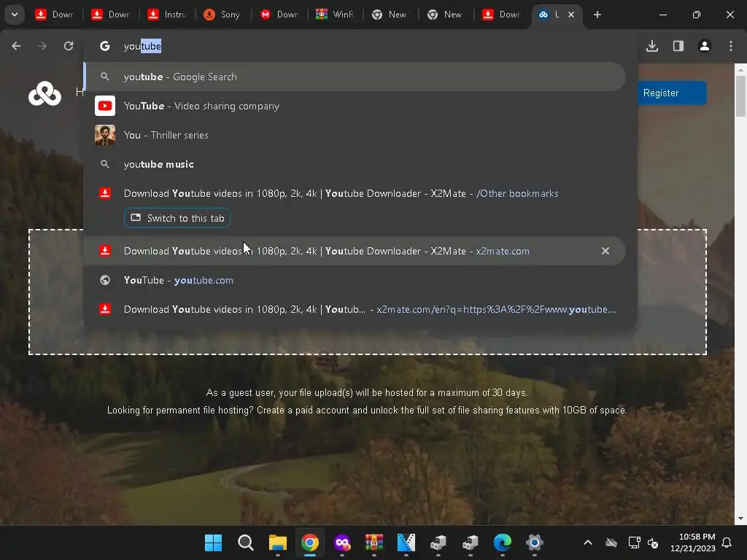Open the Windows Start menu
Viewport: 747px width, 560px height.
(x=213, y=542)
